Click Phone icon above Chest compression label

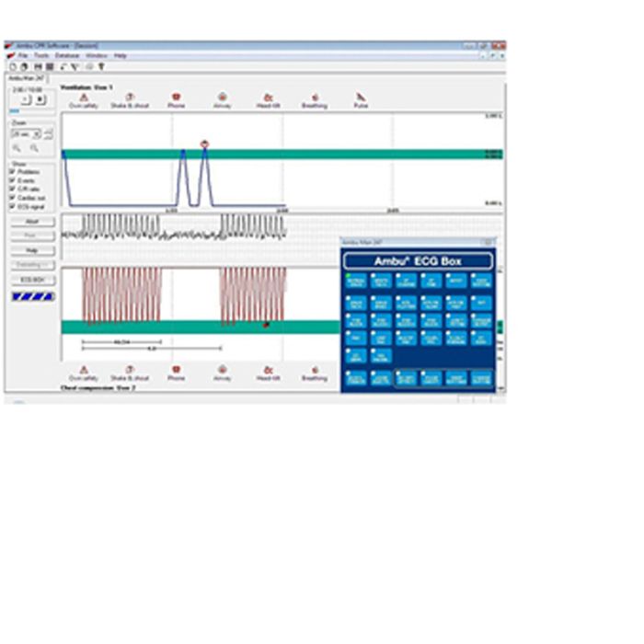(x=177, y=370)
